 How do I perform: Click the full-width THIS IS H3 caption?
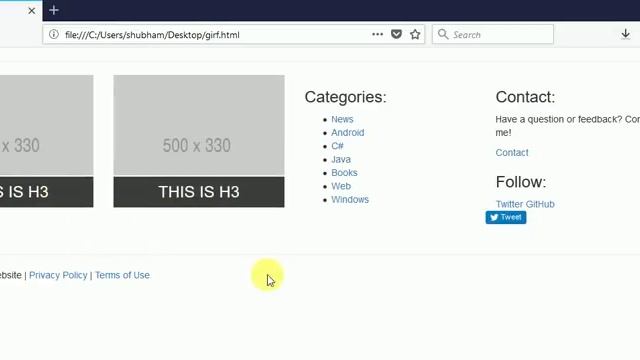coord(199,192)
